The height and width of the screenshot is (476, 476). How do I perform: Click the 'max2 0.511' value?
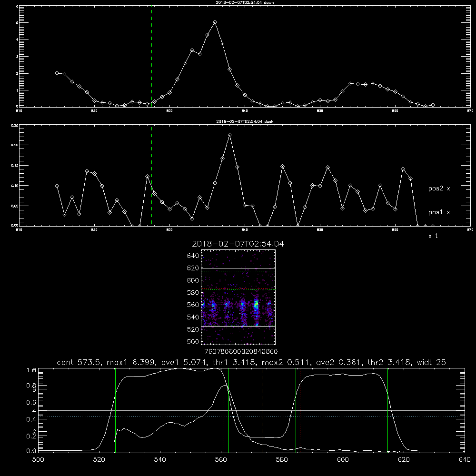287,362
